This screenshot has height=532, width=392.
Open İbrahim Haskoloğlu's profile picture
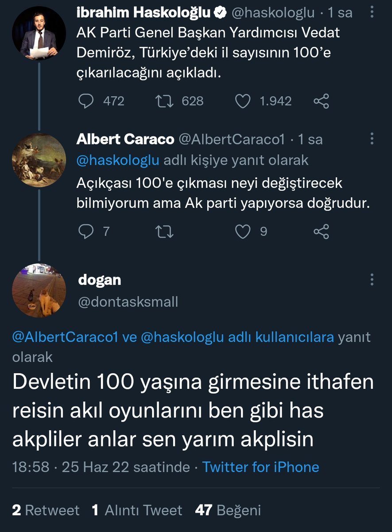[39, 33]
